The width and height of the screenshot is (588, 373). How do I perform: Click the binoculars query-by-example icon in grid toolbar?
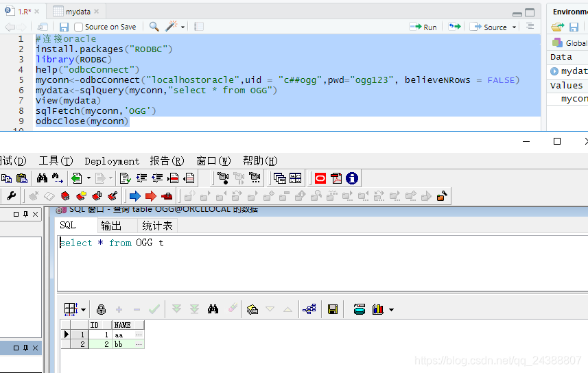213,309
